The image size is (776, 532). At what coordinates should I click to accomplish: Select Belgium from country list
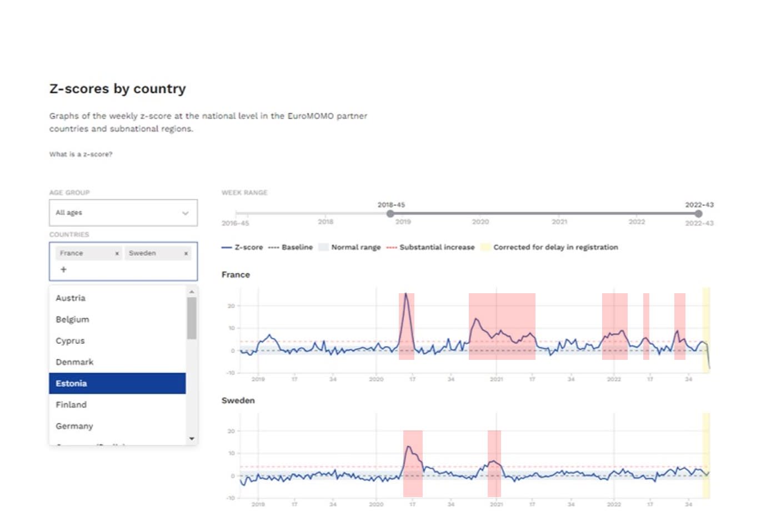pos(72,319)
